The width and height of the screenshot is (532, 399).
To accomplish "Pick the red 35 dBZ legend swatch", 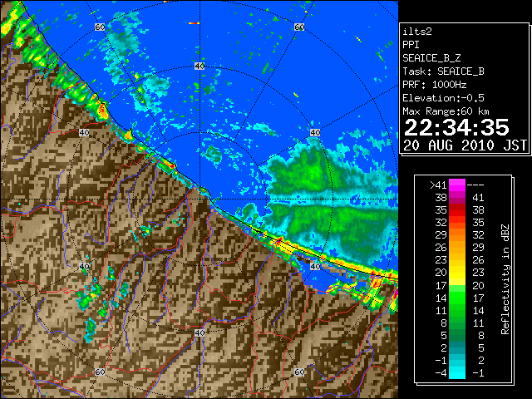I will coord(457,210).
